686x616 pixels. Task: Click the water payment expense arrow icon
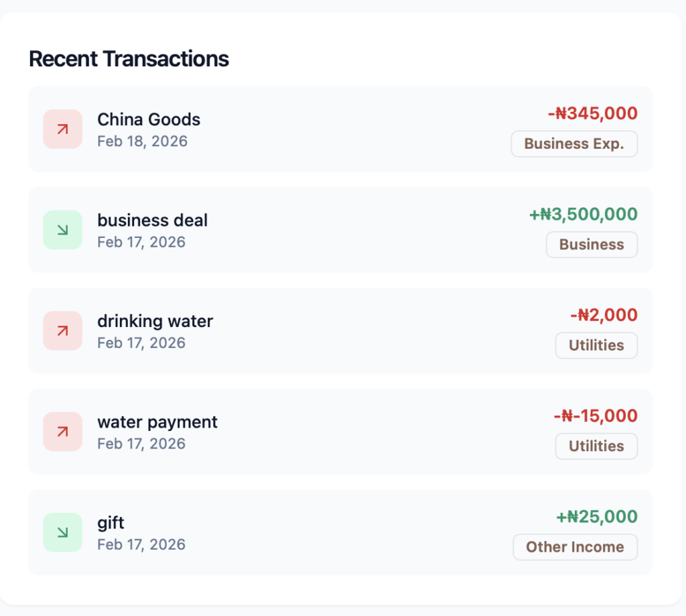coord(62,432)
